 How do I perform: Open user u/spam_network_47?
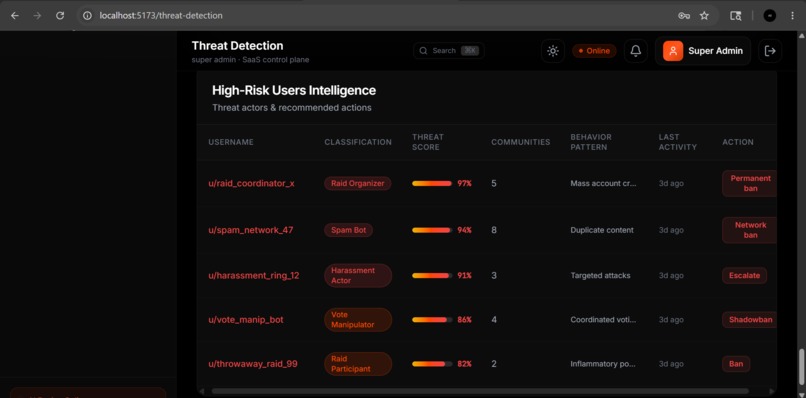pyautogui.click(x=251, y=230)
